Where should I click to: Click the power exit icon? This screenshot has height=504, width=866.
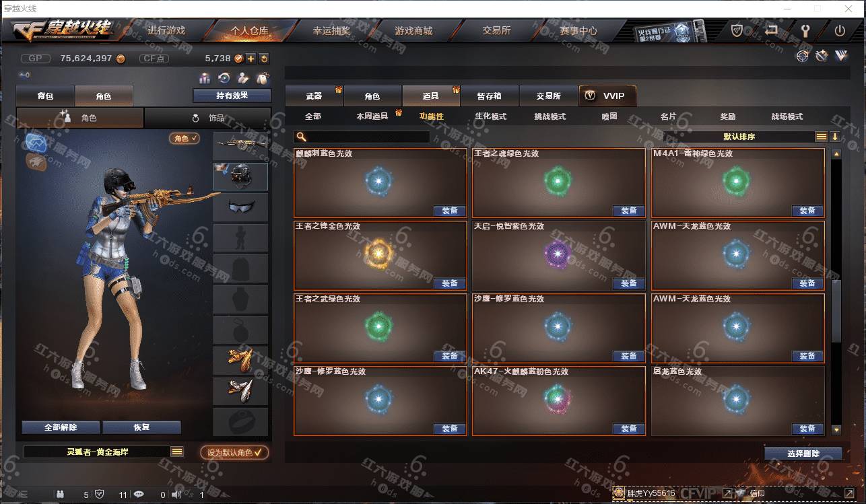pos(840,30)
